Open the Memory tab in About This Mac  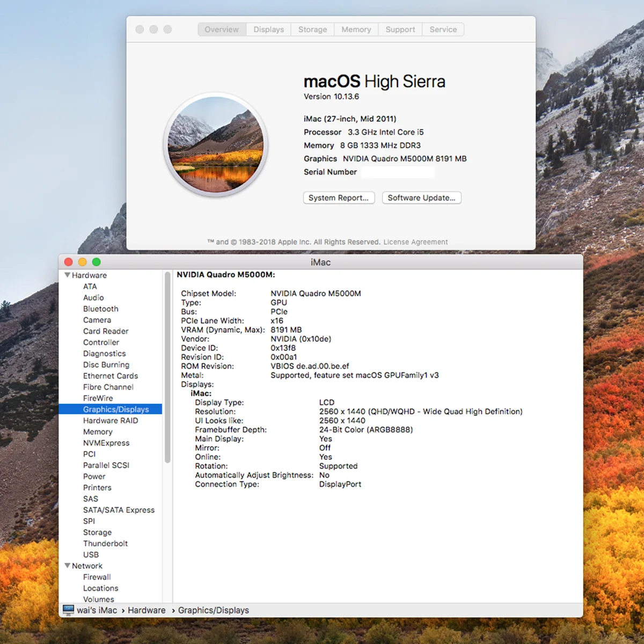356,30
